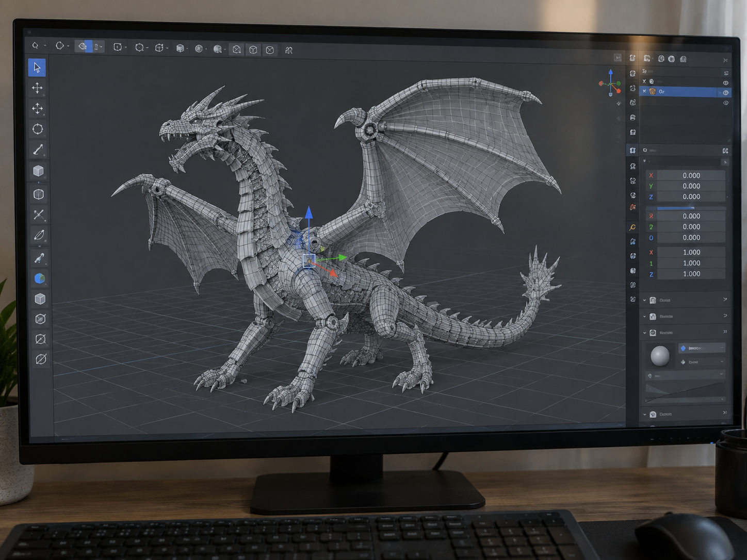Open the dropdown arrow beside the top-left magnifier icon
The image size is (747, 560).
coord(45,46)
